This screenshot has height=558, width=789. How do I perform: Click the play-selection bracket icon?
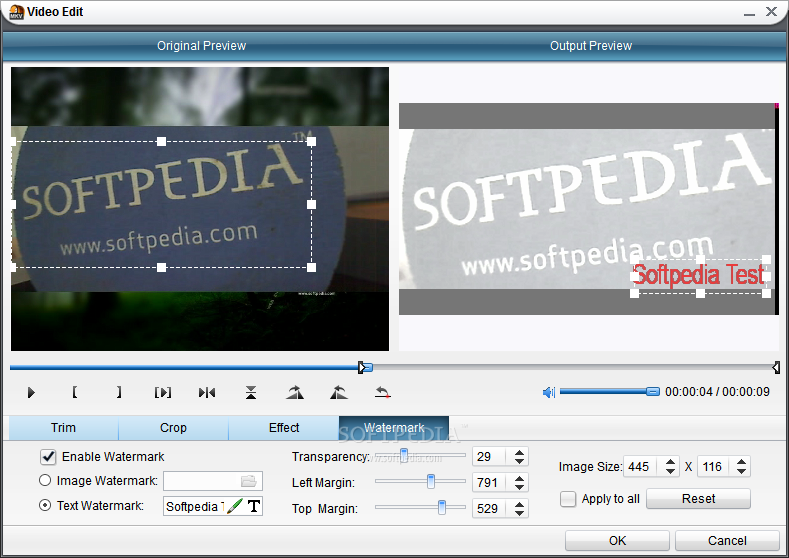[163, 392]
